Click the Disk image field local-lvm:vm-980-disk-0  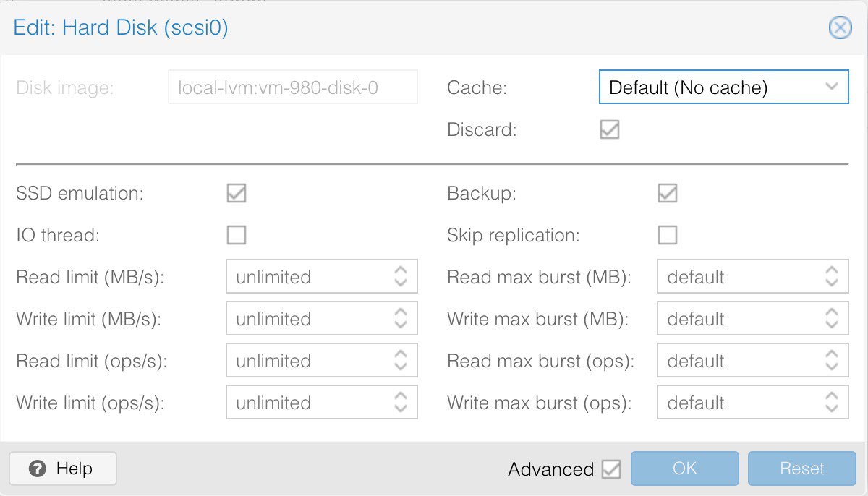pos(293,87)
